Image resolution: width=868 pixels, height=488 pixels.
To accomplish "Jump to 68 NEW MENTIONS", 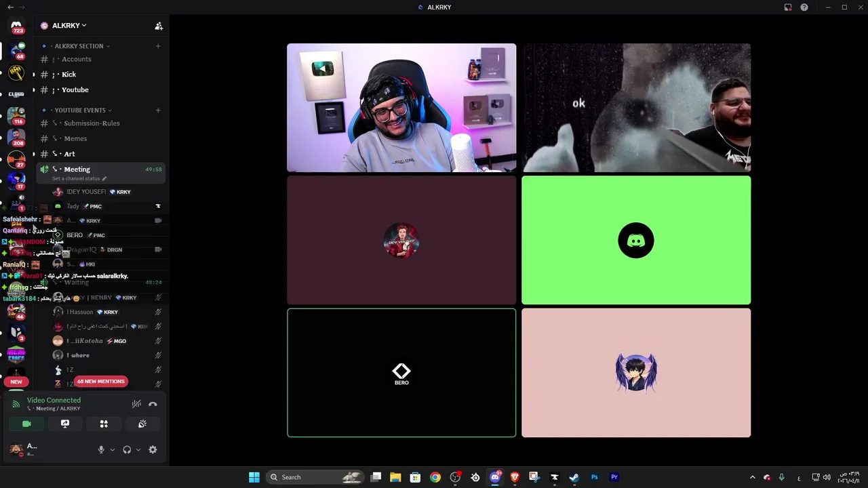I will click(101, 381).
